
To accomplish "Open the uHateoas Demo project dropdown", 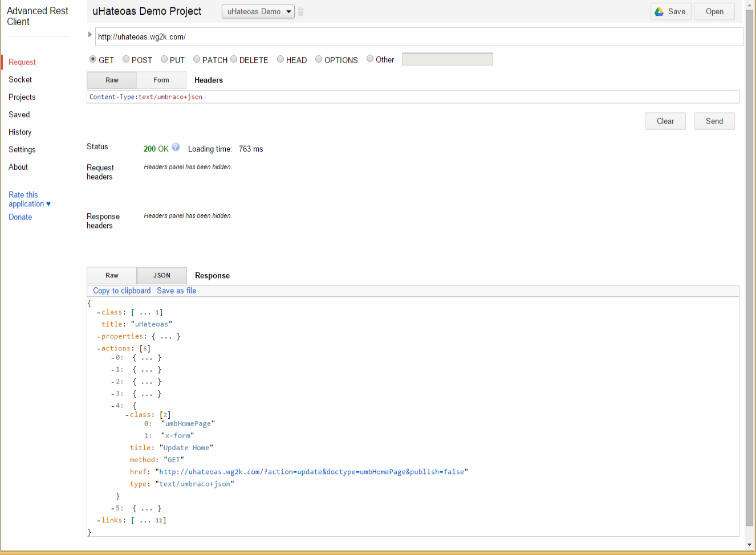I will 258,11.
